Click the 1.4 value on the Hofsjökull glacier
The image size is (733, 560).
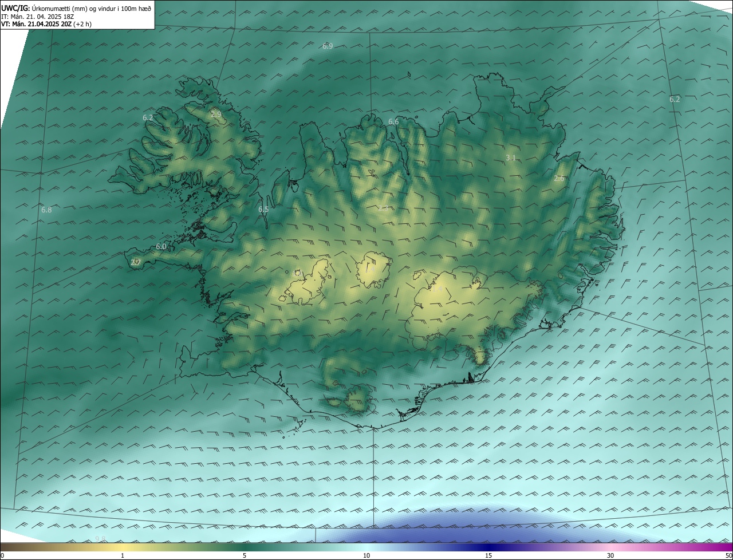click(371, 270)
